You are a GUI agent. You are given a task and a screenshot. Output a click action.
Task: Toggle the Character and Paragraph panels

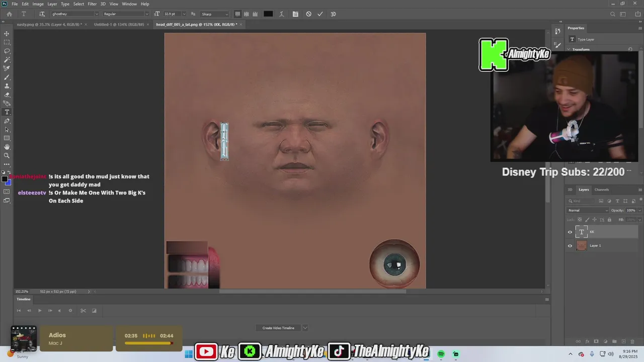295,14
